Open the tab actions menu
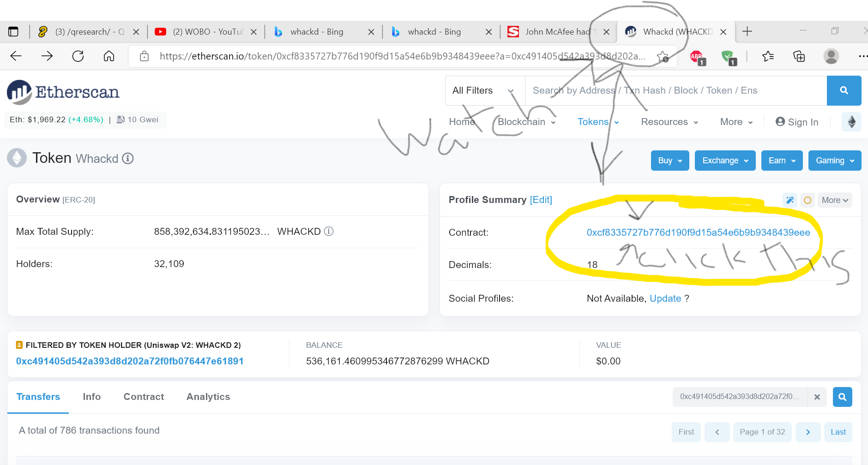The width and height of the screenshot is (868, 465). pyautogui.click(x=13, y=32)
